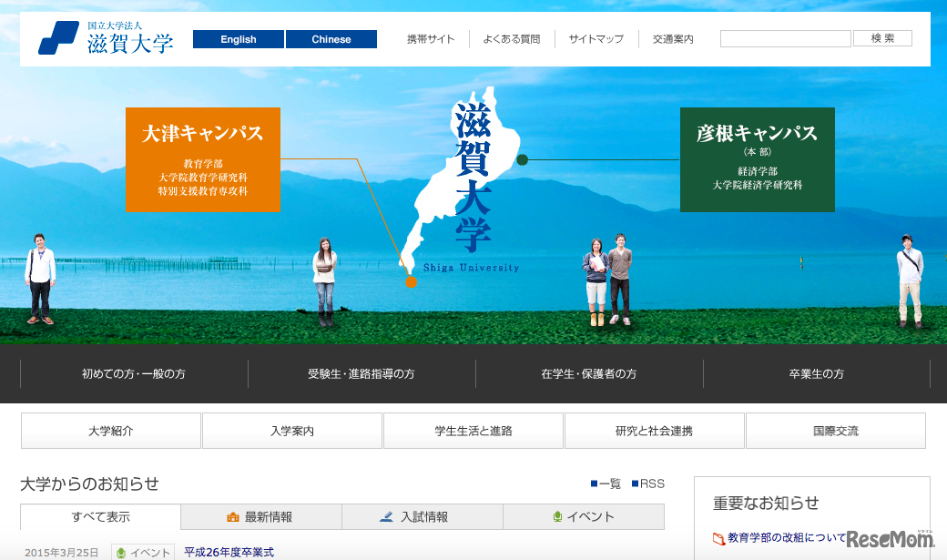Open the よくある質問 page
The height and width of the screenshot is (560, 947).
click(511, 39)
